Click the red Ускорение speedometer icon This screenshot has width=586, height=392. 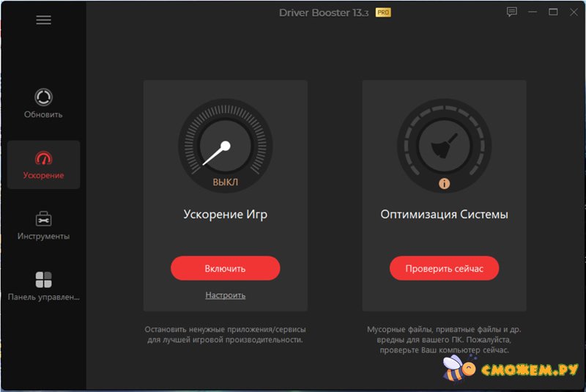(43, 158)
